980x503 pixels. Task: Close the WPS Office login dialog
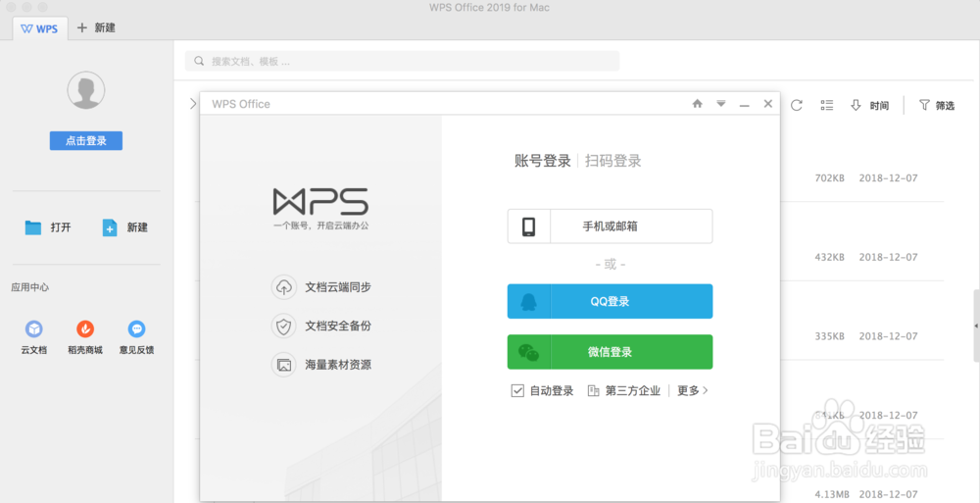pyautogui.click(x=768, y=104)
